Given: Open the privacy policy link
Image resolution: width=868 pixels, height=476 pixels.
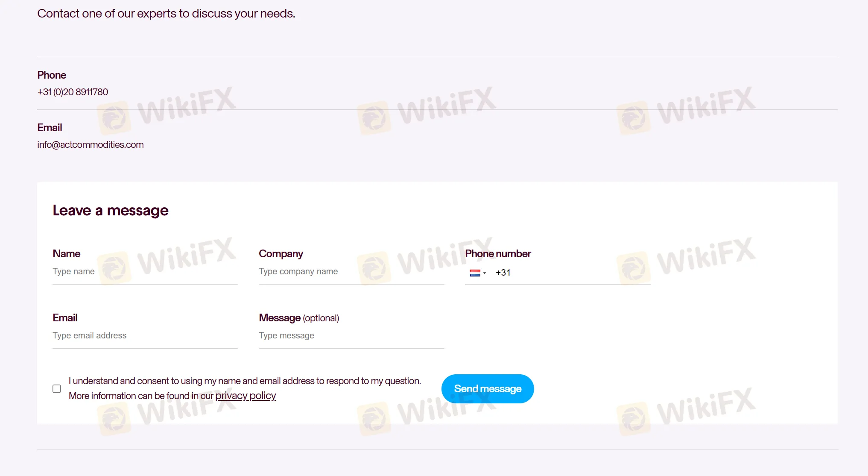Looking at the screenshot, I should [x=245, y=396].
